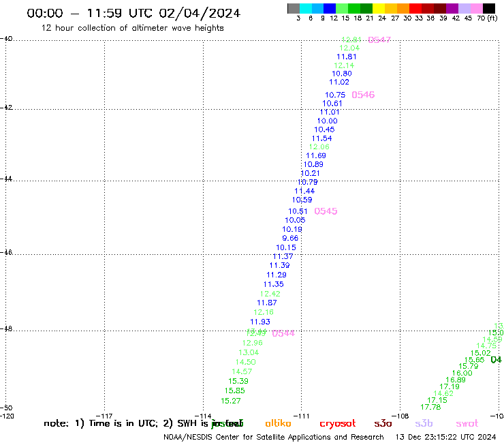Pick the orange swatch in the color scale
The height and width of the screenshot is (443, 504).
click(403, 8)
